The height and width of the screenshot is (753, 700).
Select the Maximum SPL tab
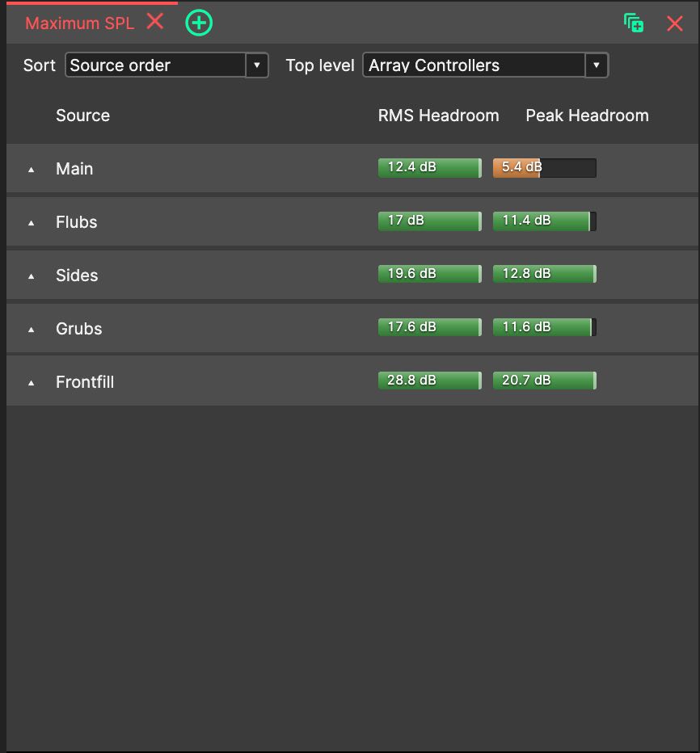[x=80, y=23]
